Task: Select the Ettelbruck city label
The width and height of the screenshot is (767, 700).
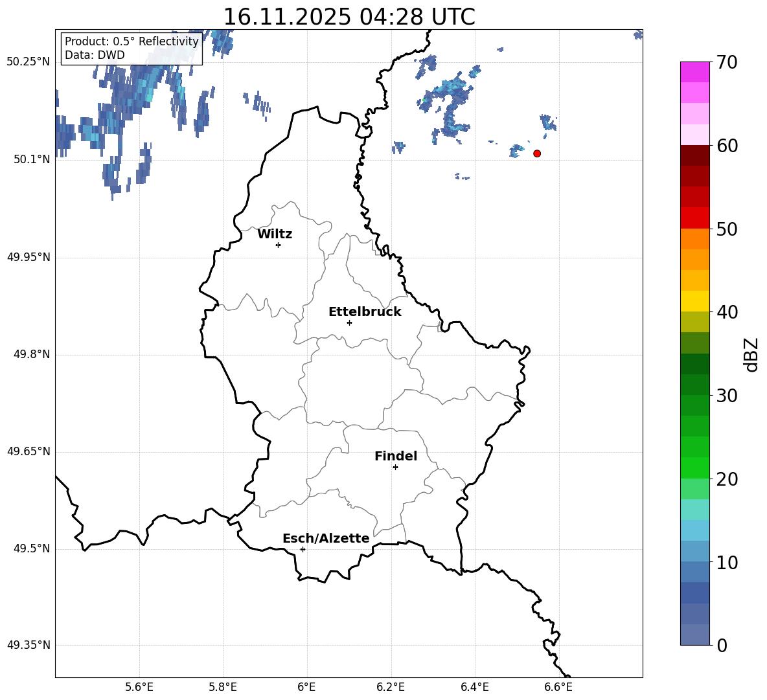Action: [365, 312]
